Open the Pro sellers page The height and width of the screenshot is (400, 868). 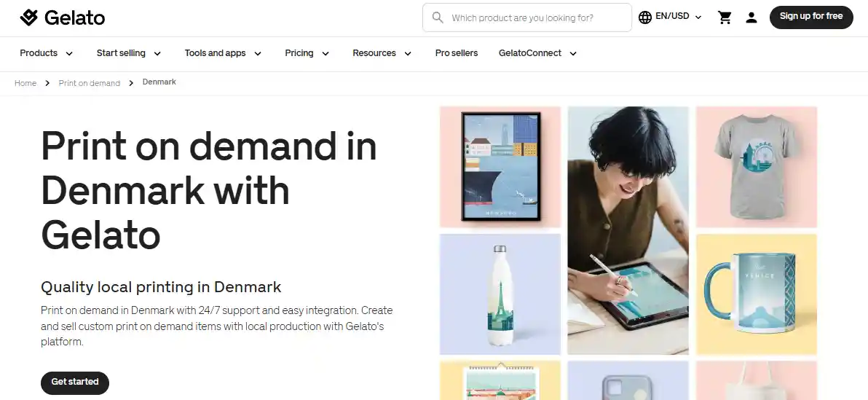click(456, 53)
